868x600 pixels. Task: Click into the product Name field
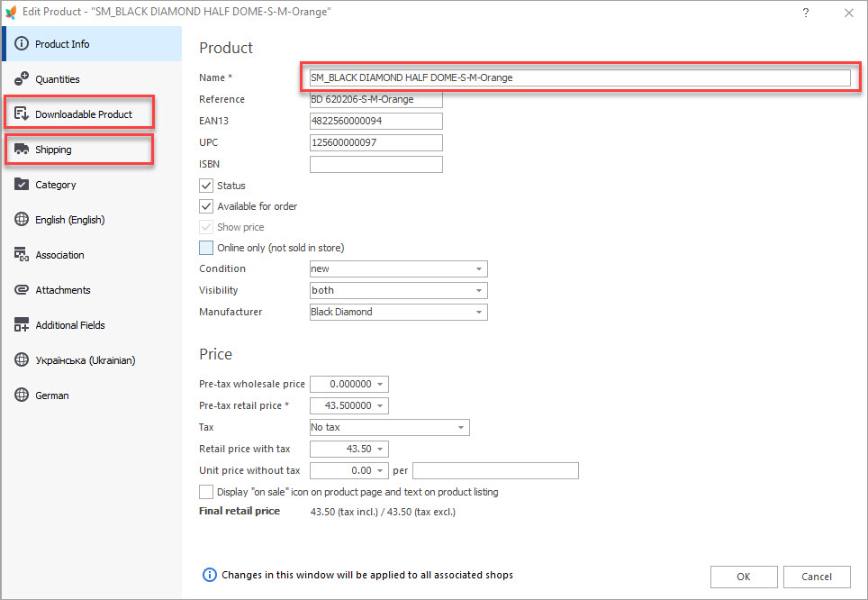pos(580,77)
